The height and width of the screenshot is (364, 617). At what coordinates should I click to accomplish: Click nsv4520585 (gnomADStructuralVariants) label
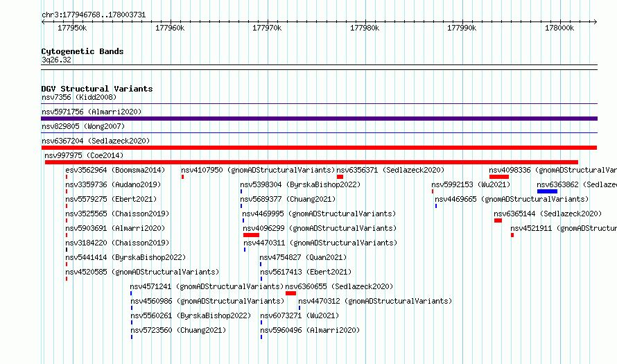(142, 272)
